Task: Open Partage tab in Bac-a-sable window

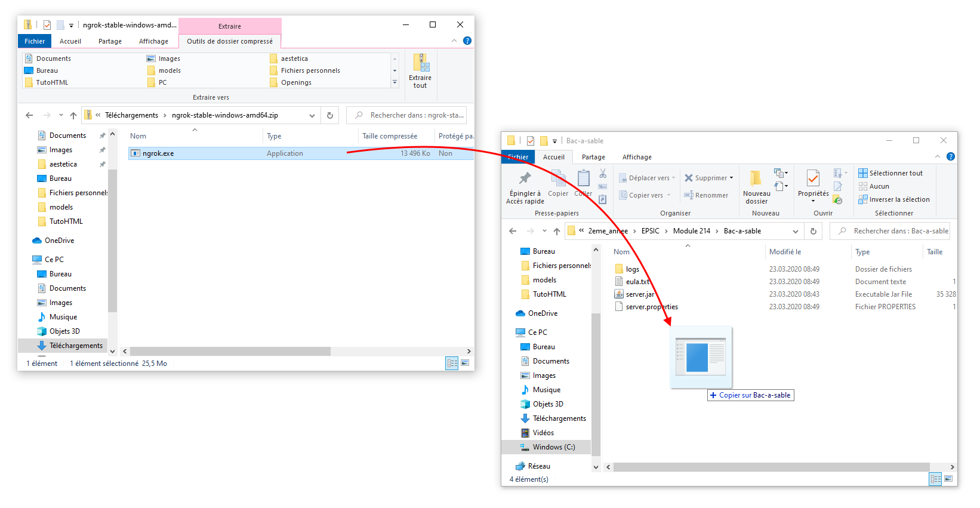Action: [x=593, y=157]
